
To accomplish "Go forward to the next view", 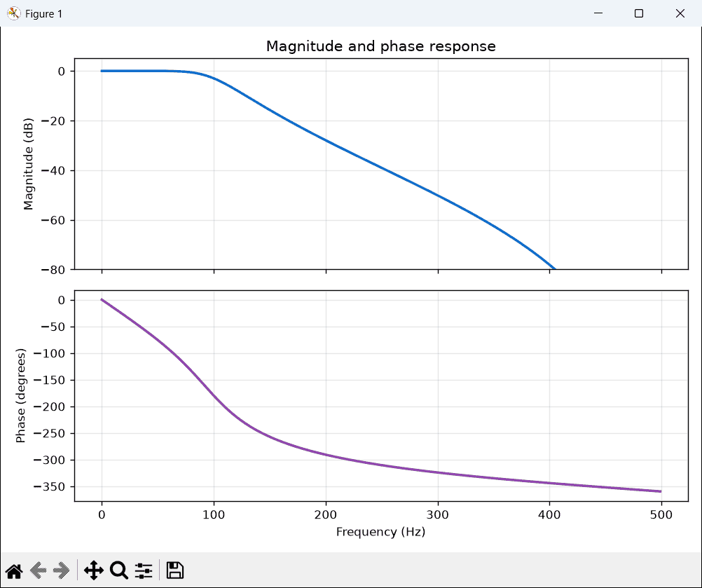I will click(62, 571).
